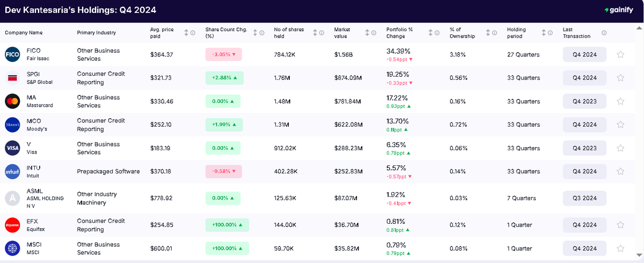Show info for % of Ownership
Screen dimensions: 644x263
coord(493,33)
